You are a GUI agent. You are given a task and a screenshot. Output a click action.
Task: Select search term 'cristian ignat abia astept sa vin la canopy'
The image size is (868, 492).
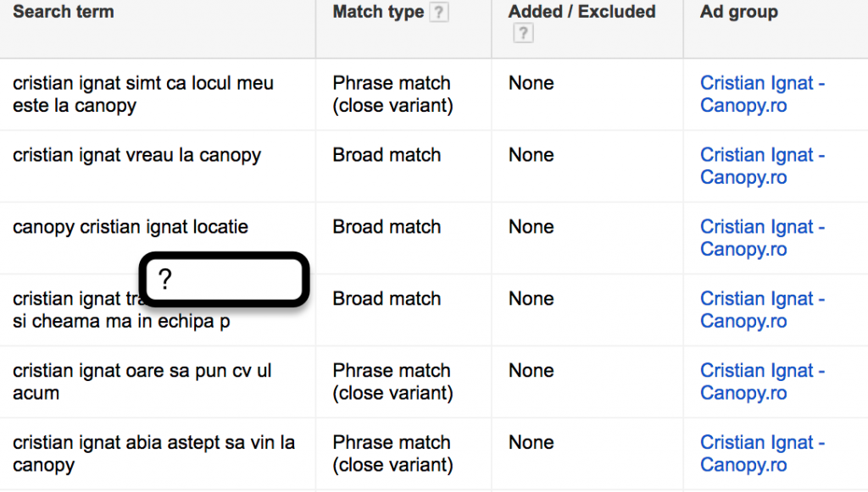point(153,454)
